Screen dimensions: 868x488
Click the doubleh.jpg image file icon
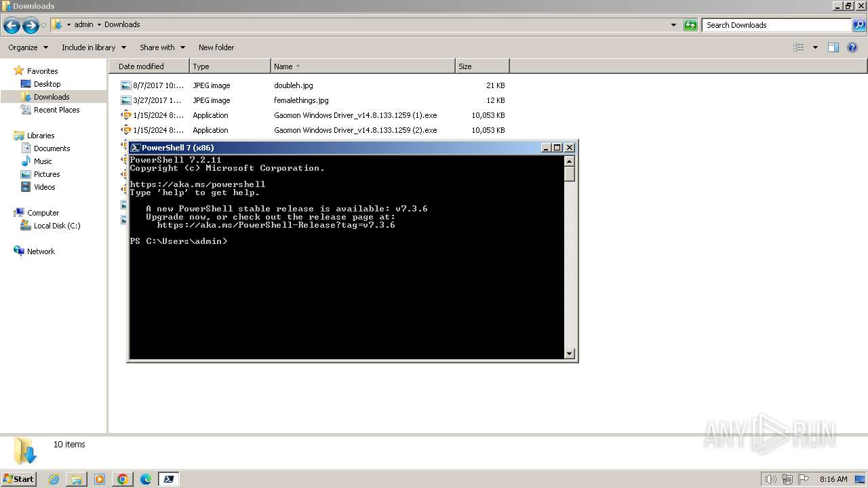pos(125,85)
